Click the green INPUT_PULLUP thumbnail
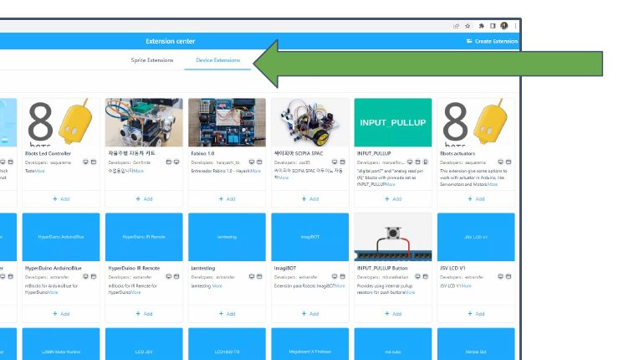This screenshot has width=644, height=360. tap(393, 122)
